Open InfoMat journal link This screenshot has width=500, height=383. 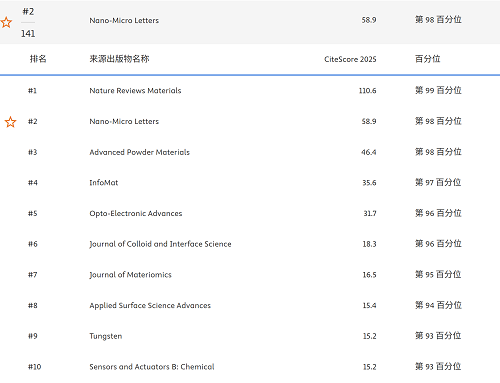[x=104, y=183]
